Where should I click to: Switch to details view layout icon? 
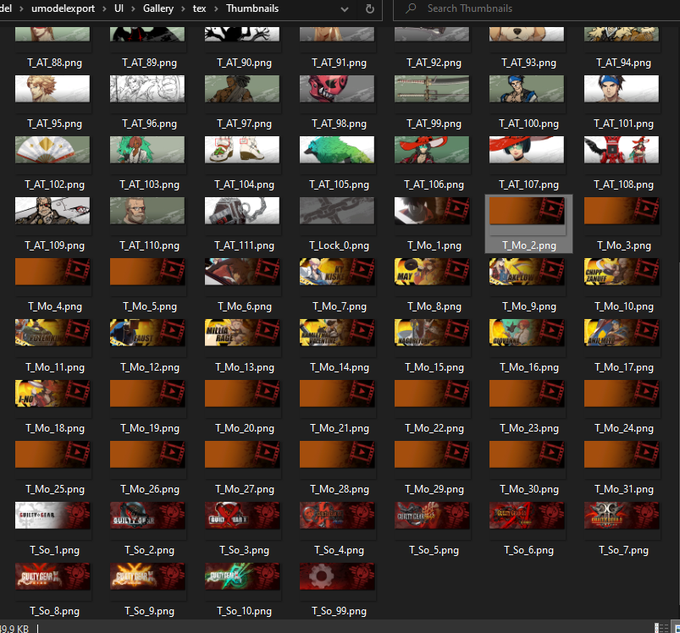pos(661,628)
